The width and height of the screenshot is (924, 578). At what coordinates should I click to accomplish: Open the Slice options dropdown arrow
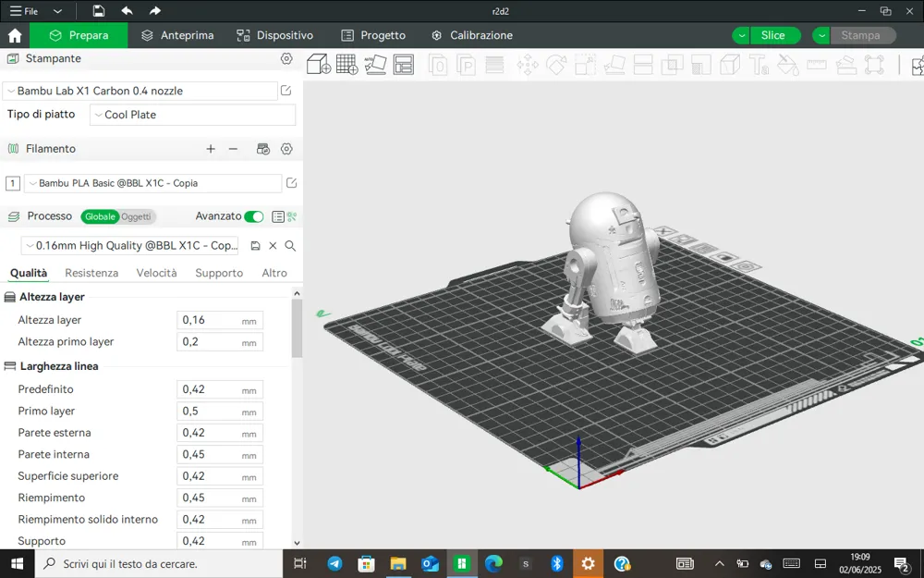pyautogui.click(x=741, y=35)
